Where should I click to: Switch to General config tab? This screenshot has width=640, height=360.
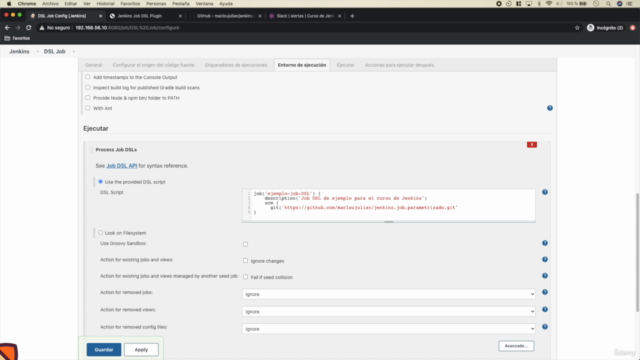point(93,65)
